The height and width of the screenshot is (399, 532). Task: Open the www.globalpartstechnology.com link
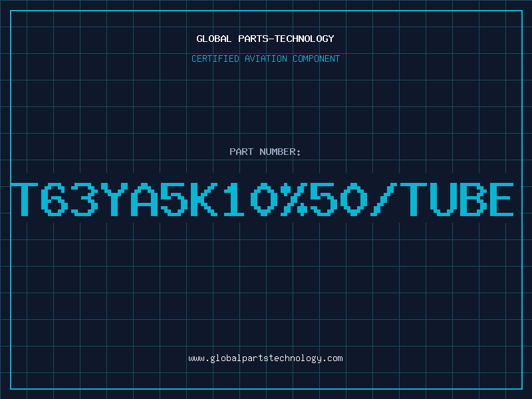point(265,358)
